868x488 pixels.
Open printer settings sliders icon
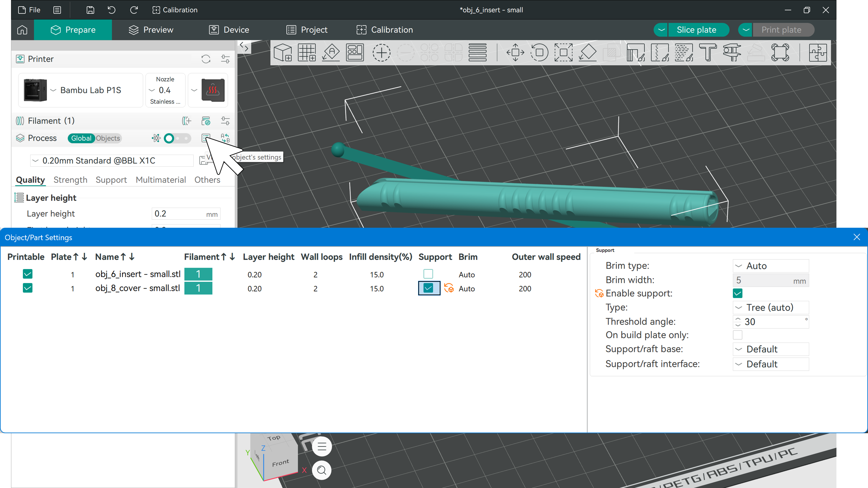pos(225,59)
